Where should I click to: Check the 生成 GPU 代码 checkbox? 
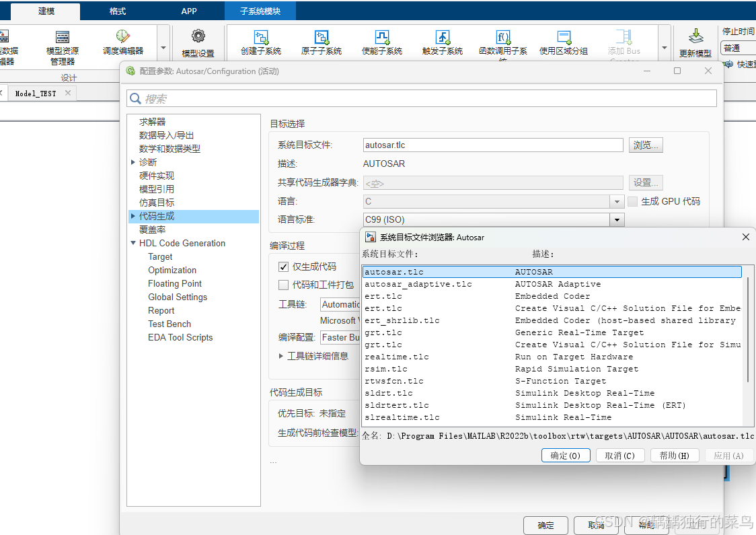[632, 201]
